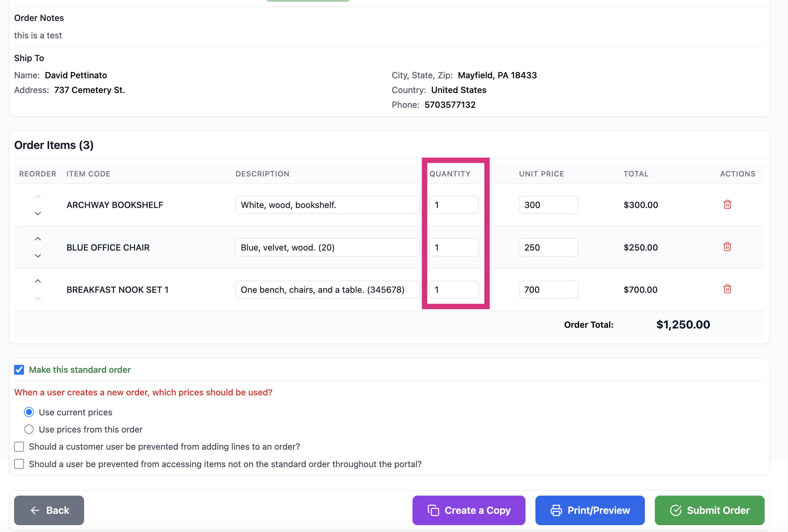Go back using the Back button
The image size is (788, 532).
[x=49, y=510]
